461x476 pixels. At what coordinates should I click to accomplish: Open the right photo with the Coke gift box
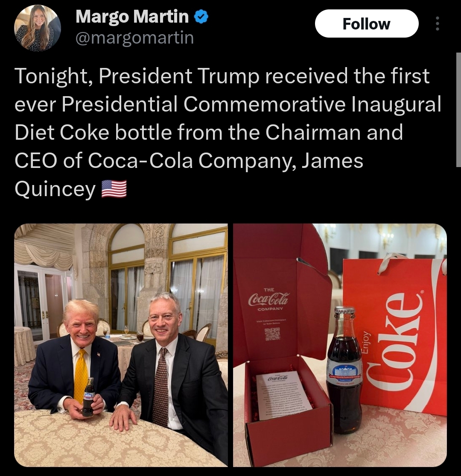coord(340,345)
